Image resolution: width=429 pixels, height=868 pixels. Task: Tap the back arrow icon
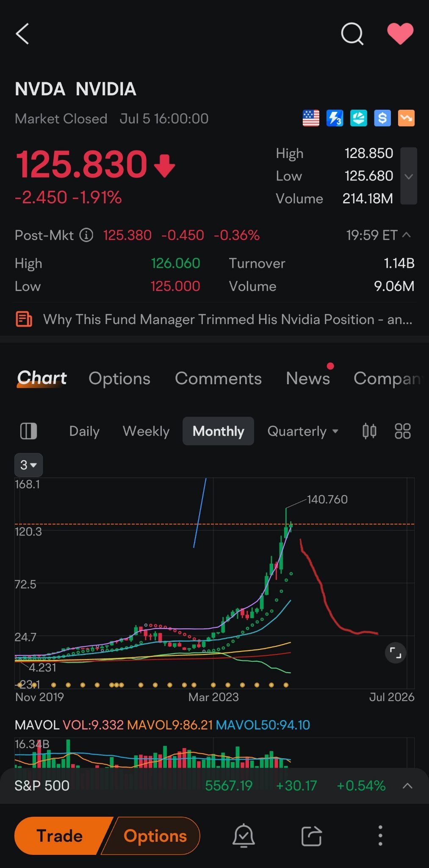pos(22,34)
